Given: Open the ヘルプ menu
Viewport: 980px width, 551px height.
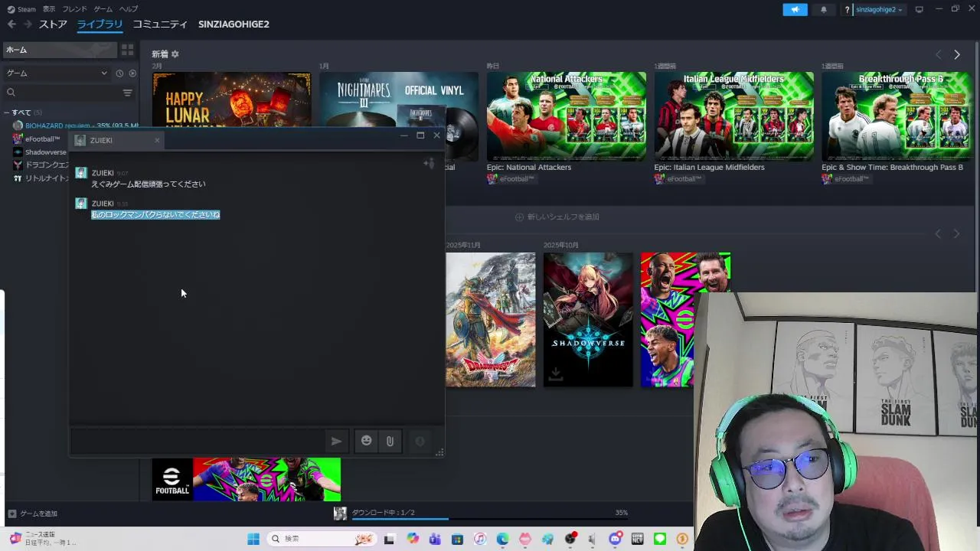Looking at the screenshot, I should [x=129, y=9].
